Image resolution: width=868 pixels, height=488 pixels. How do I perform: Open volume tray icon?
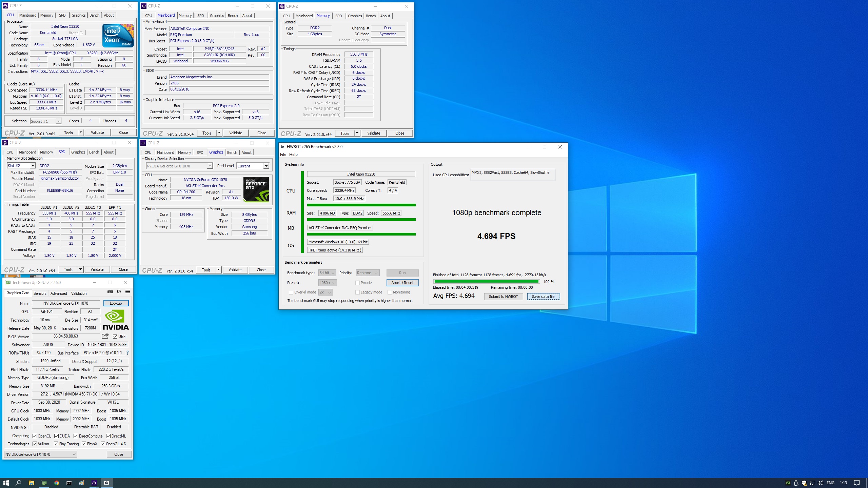pos(821,483)
